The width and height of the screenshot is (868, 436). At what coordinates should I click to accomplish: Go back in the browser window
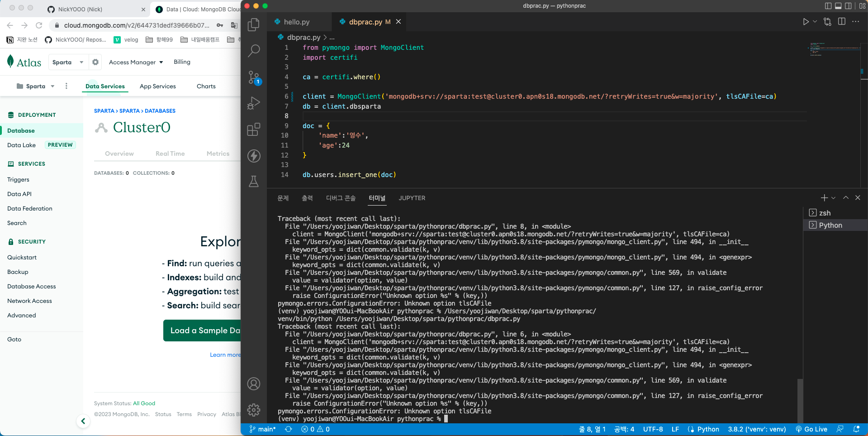click(10, 25)
